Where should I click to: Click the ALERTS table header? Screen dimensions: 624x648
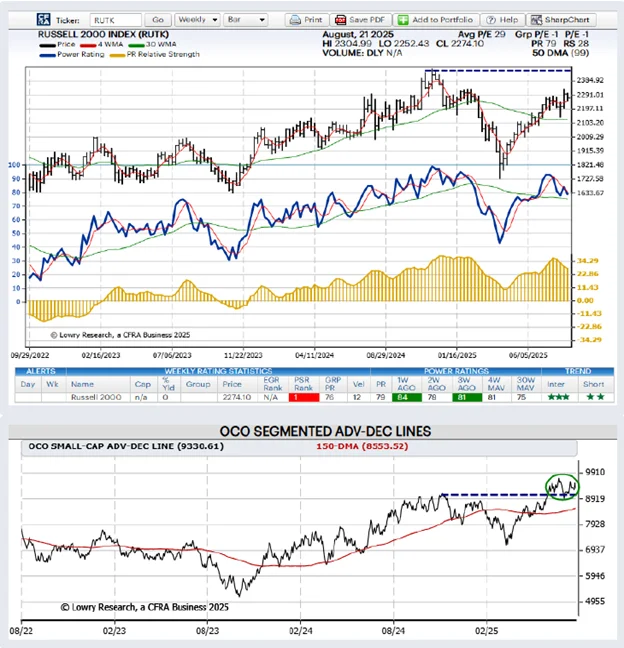pyautogui.click(x=40, y=371)
